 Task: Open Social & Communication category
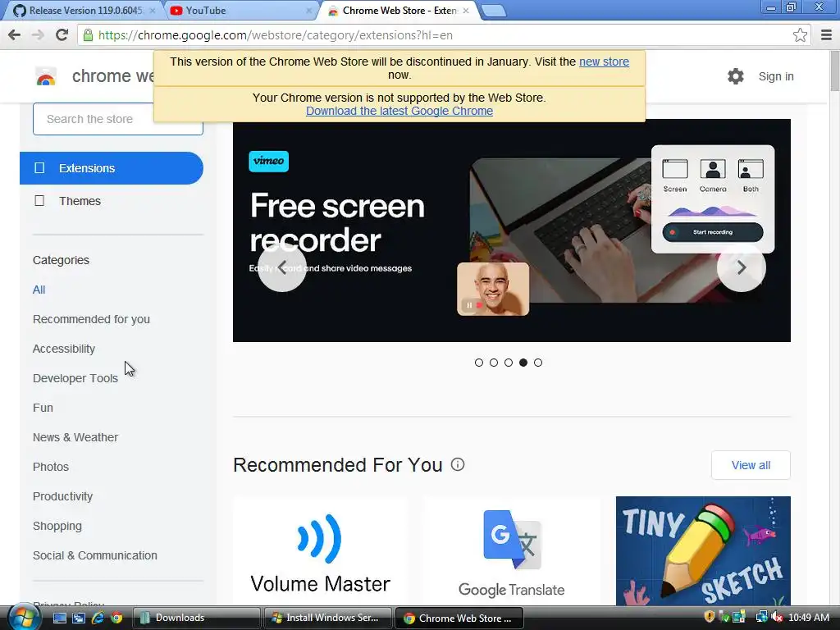point(95,555)
